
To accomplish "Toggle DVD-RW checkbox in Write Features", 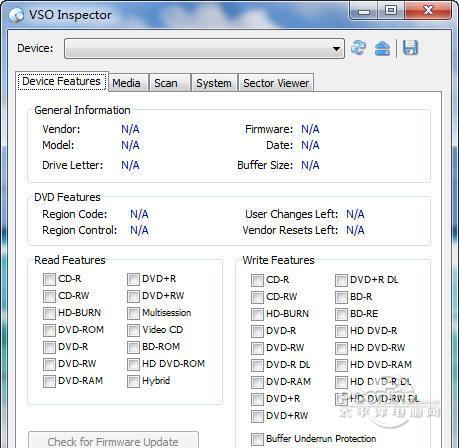I will [x=257, y=348].
